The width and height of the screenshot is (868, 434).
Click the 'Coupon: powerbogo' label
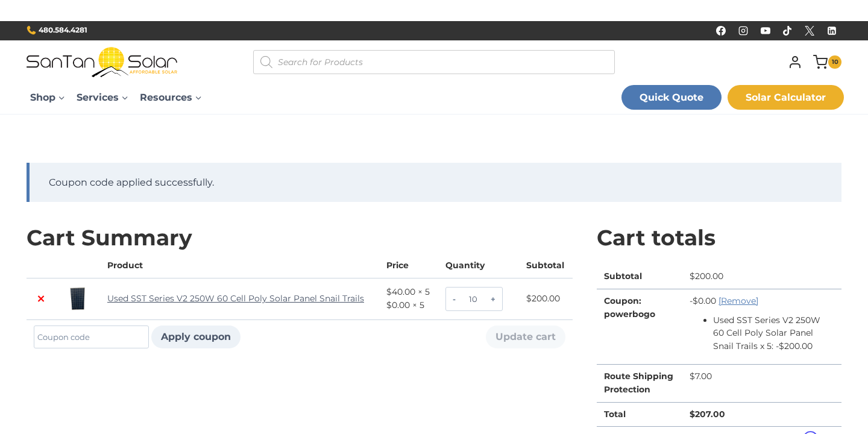click(629, 307)
